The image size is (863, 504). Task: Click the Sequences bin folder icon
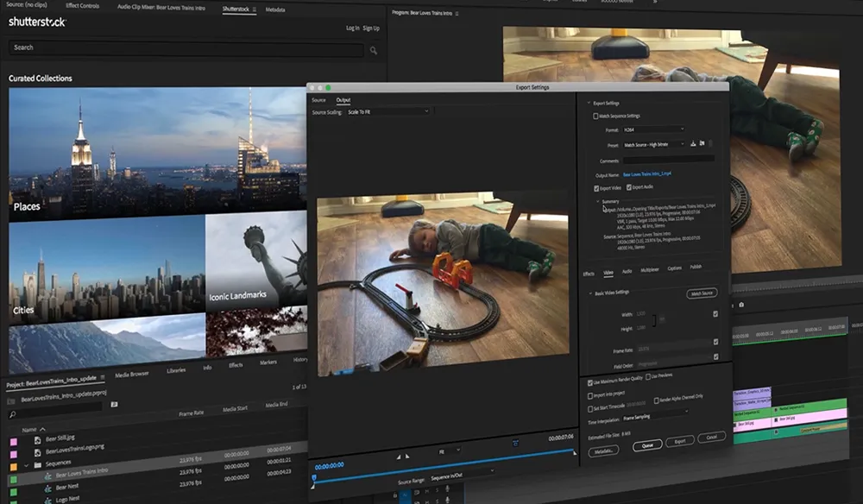[37, 465]
